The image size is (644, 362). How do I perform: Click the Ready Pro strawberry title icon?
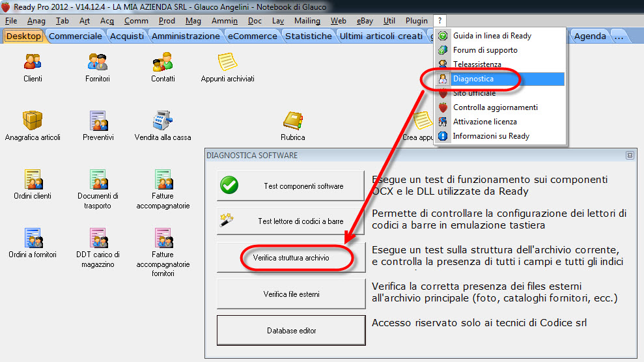(6, 7)
